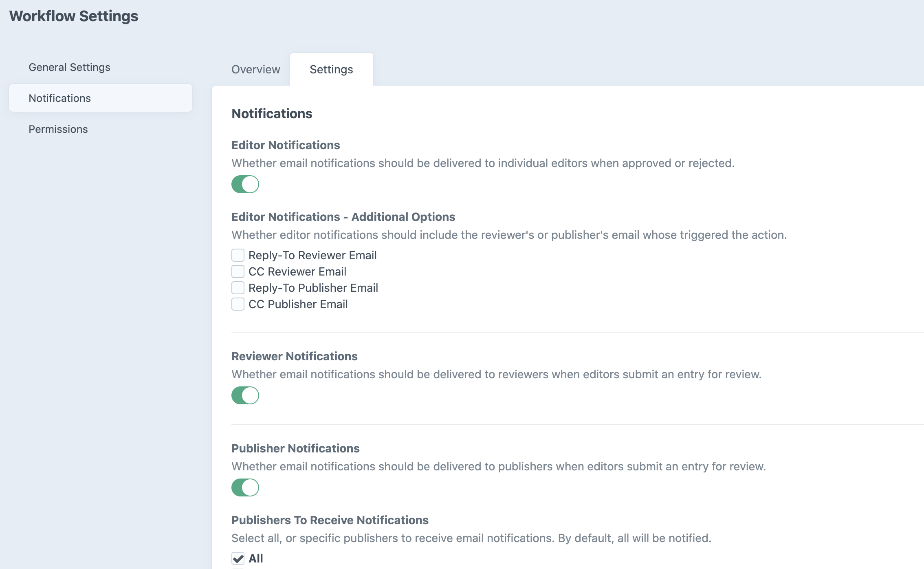Re-enable the Publisher Notifications toggle

click(245, 487)
